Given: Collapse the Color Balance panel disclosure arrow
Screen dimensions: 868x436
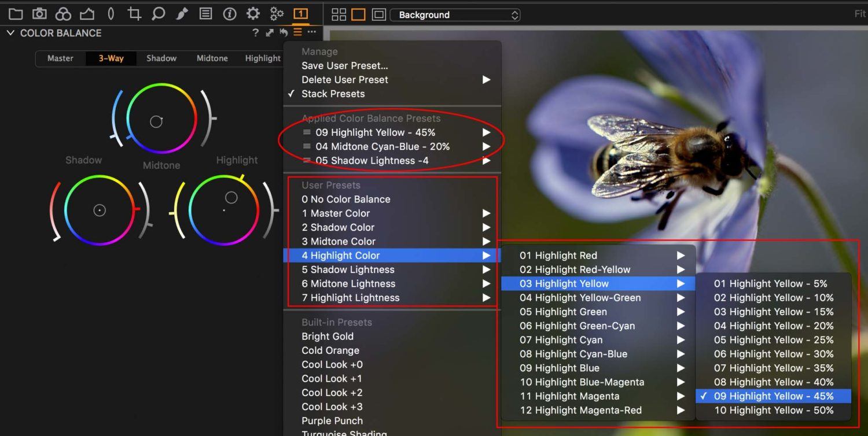Looking at the screenshot, I should coord(10,33).
